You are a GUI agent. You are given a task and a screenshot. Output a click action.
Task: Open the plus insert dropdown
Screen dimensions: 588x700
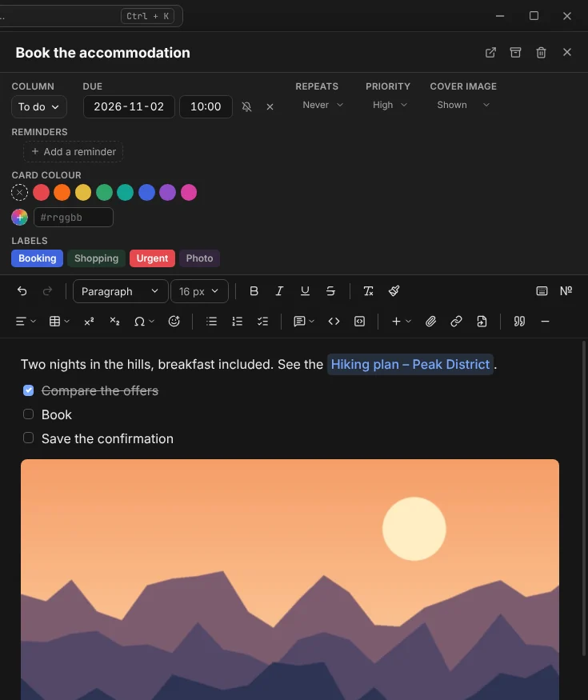401,322
